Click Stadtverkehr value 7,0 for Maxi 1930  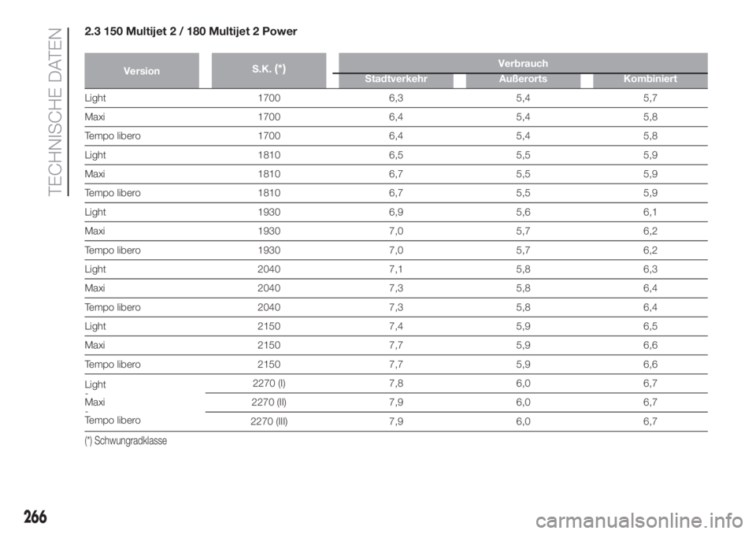[396, 231]
